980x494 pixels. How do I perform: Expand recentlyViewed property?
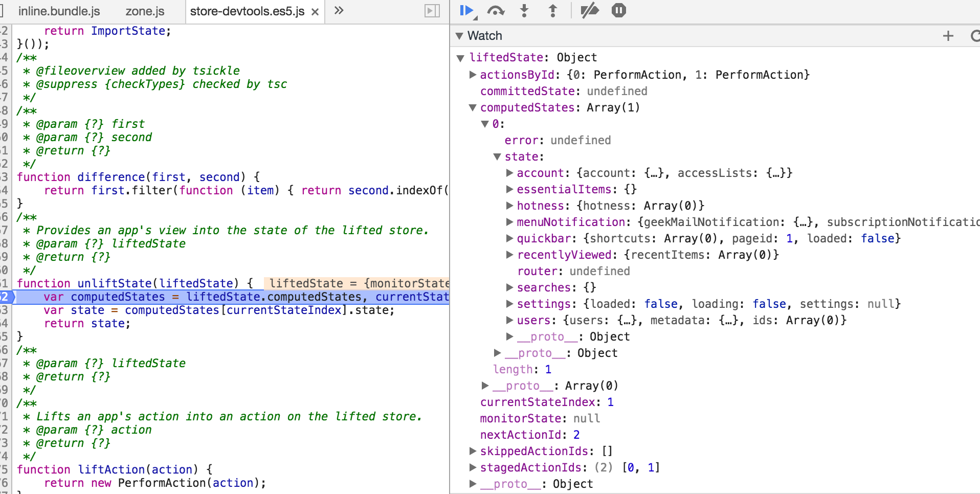coord(509,255)
